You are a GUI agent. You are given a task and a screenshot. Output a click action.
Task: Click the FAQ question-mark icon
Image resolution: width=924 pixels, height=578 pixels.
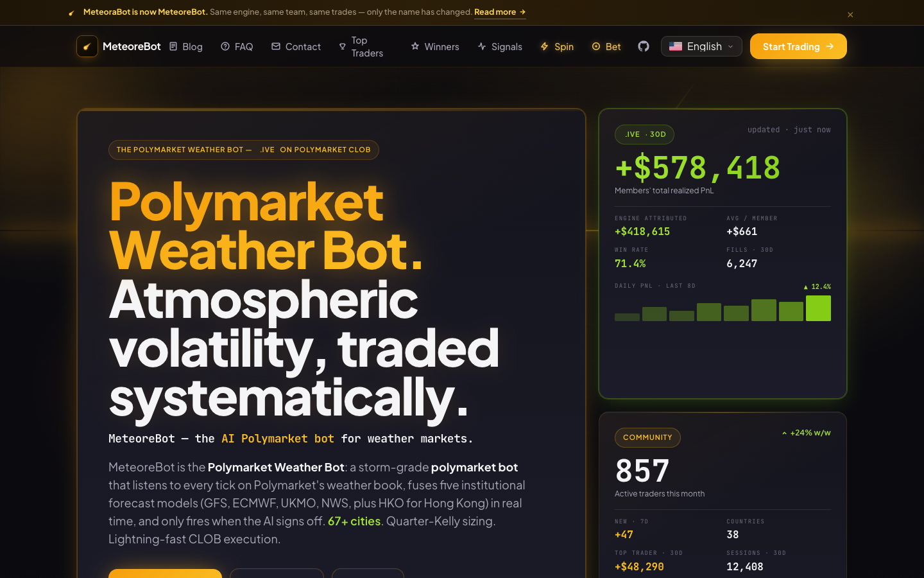point(225,46)
